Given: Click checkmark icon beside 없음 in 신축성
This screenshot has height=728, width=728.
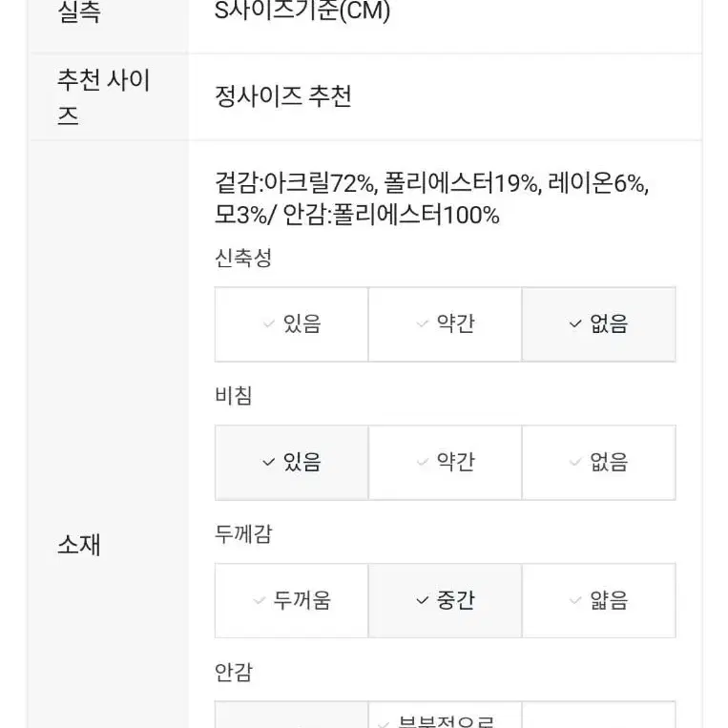Looking at the screenshot, I should (575, 323).
